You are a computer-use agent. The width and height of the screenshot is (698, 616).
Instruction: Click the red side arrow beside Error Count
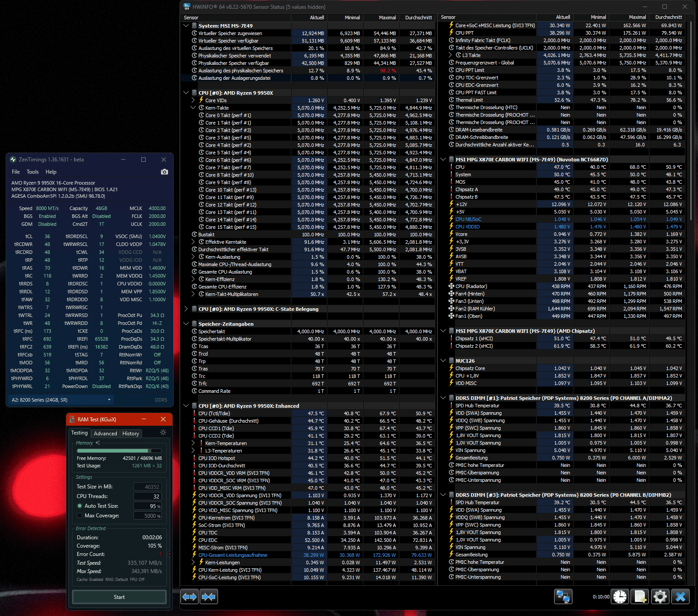[x=169, y=554]
